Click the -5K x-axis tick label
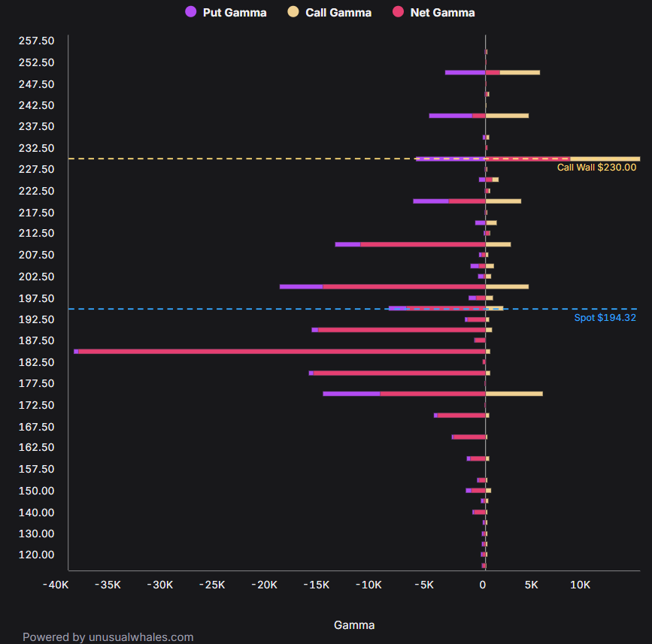The width and height of the screenshot is (652, 644). coord(423,585)
